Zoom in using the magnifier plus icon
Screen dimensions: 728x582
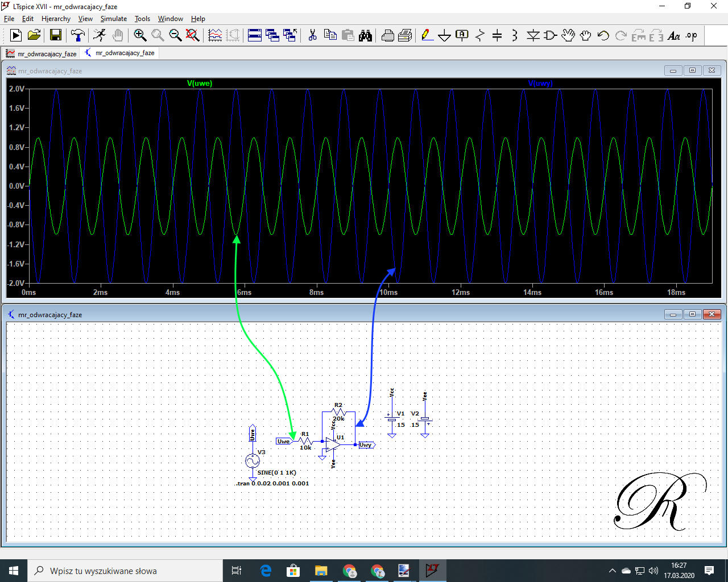[140, 35]
